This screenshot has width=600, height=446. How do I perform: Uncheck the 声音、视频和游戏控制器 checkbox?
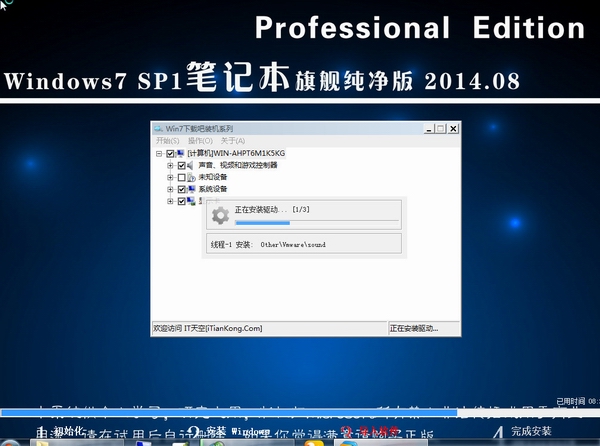pos(182,165)
